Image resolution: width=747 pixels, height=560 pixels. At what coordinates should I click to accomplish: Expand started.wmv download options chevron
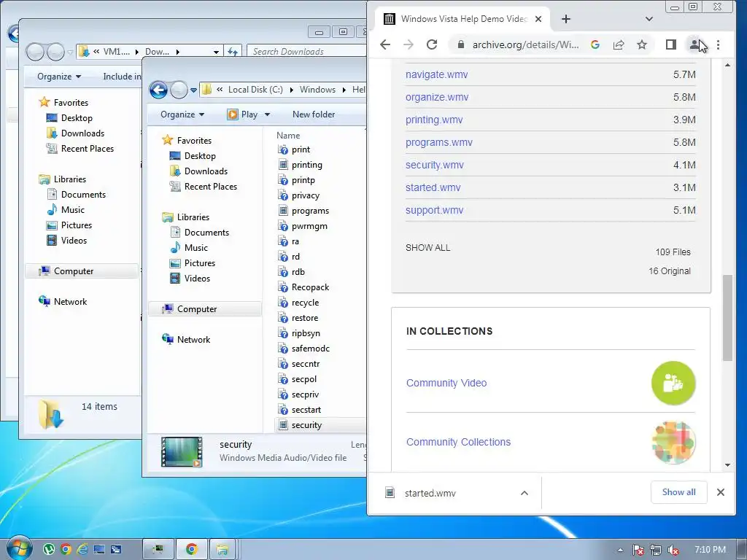point(524,493)
